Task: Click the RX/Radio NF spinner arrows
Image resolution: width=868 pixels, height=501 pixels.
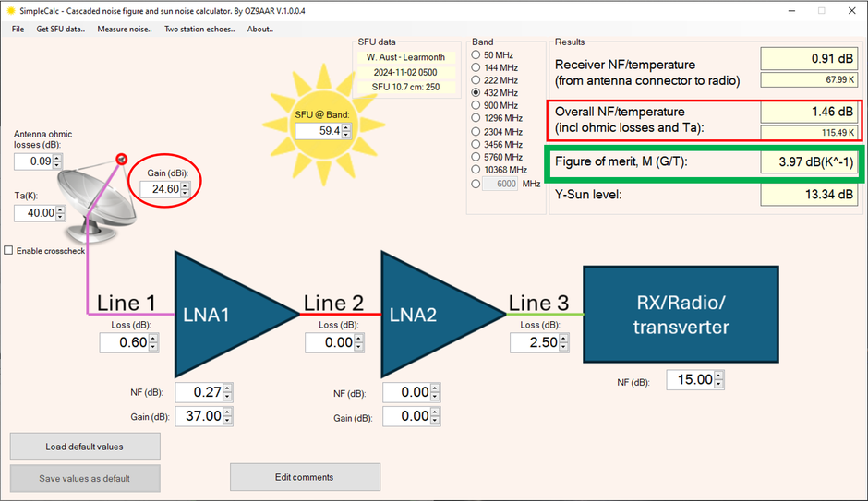Action: (x=719, y=379)
